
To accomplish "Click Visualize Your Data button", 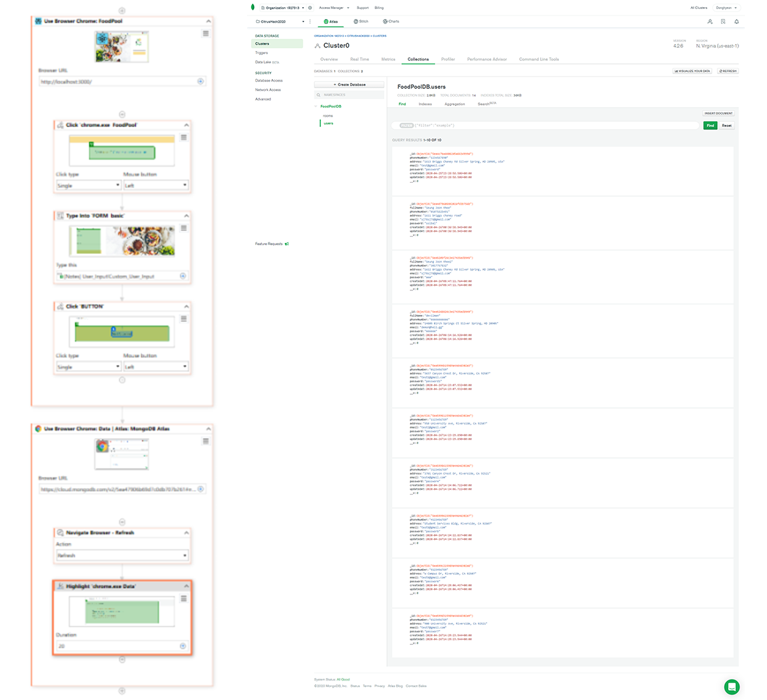I will point(692,71).
